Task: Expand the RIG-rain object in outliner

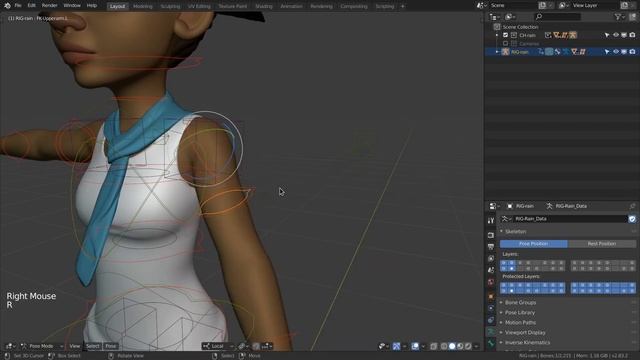Action: (x=497, y=52)
